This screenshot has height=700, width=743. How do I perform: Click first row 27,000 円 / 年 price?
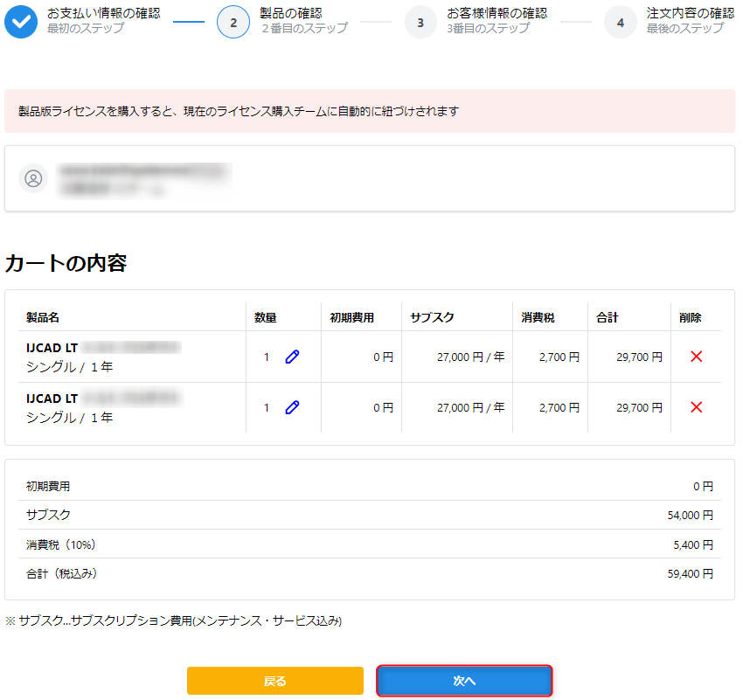point(470,357)
